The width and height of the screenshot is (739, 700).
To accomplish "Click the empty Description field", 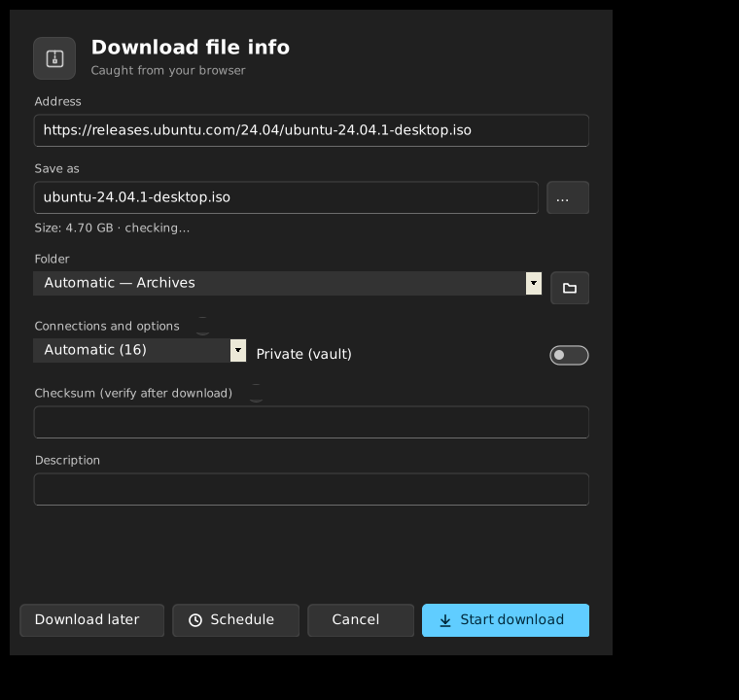I will click(x=311, y=489).
